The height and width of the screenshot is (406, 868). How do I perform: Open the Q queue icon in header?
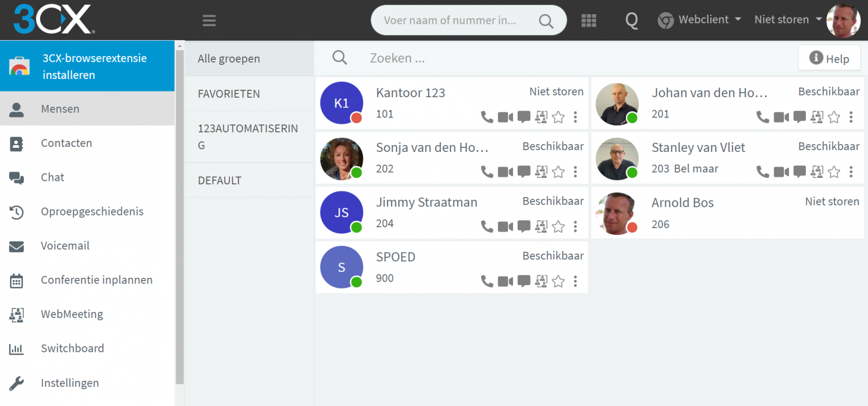631,20
